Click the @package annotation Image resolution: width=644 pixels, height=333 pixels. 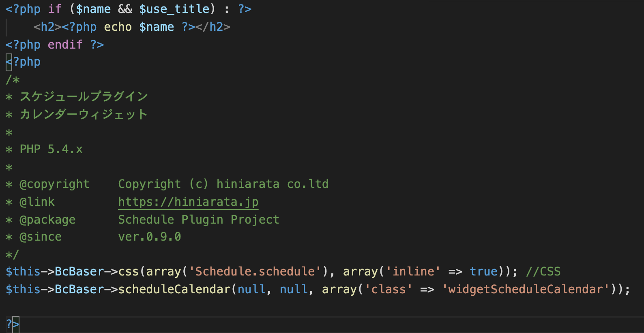[47, 220]
